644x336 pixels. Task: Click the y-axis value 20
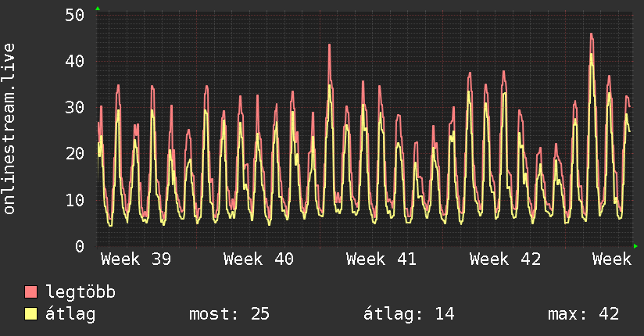point(75,154)
